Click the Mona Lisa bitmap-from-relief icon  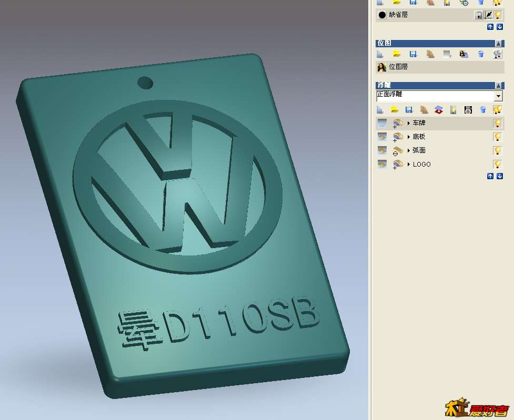[464, 54]
